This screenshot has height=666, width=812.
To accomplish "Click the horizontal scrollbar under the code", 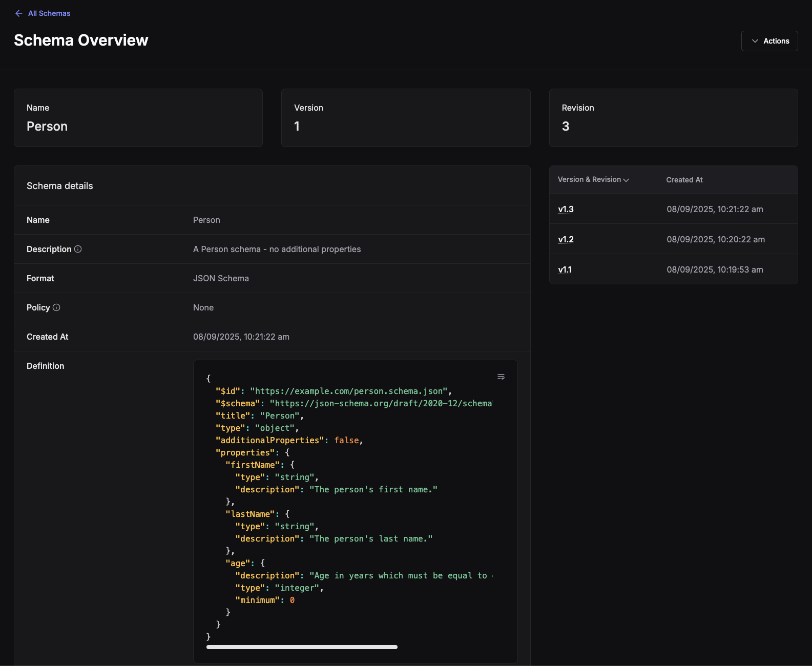I will coord(302,647).
